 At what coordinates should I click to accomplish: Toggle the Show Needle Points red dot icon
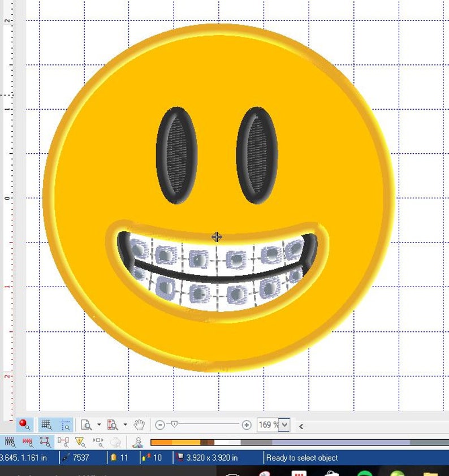(24, 425)
